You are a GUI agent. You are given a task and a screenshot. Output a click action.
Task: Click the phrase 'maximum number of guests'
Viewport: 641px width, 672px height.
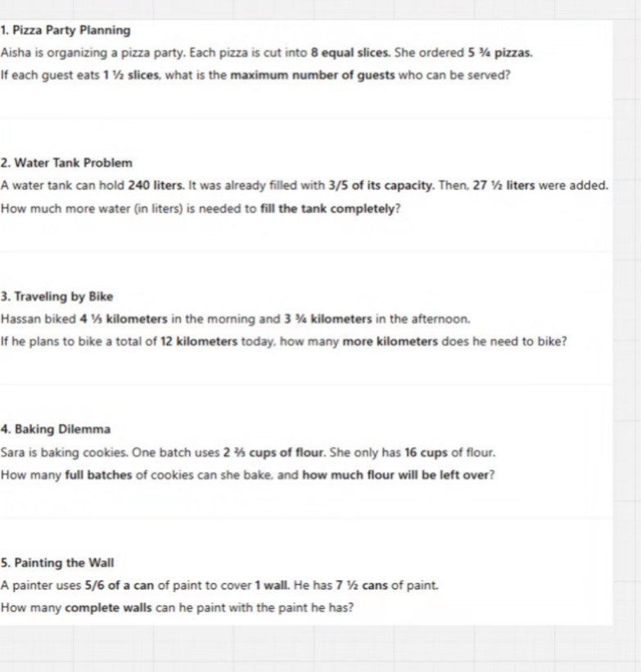[x=313, y=75]
